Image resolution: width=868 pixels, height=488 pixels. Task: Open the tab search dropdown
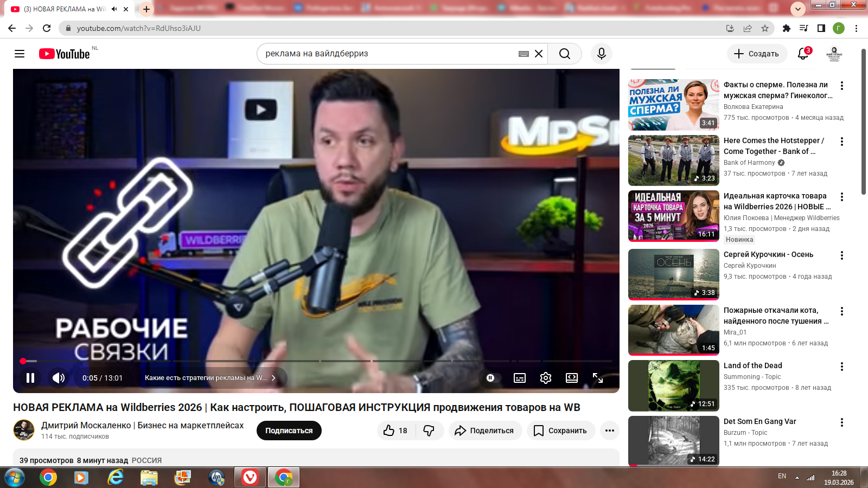pos(797,9)
